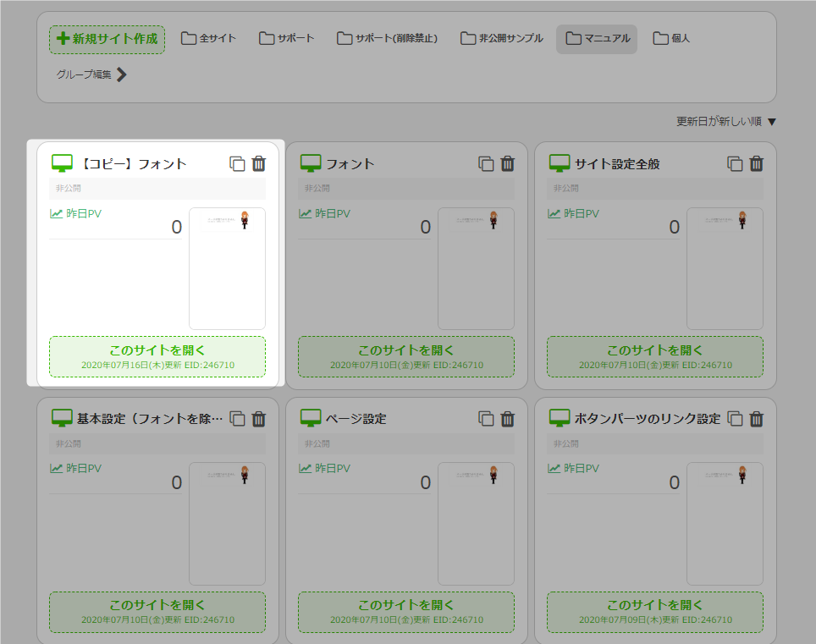Image resolution: width=816 pixels, height=644 pixels.
Task: Open the 更新日が新しい順 sort dropdown
Action: point(726,122)
